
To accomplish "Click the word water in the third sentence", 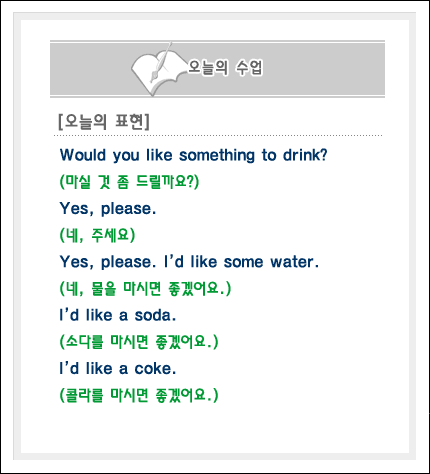I will (294, 262).
